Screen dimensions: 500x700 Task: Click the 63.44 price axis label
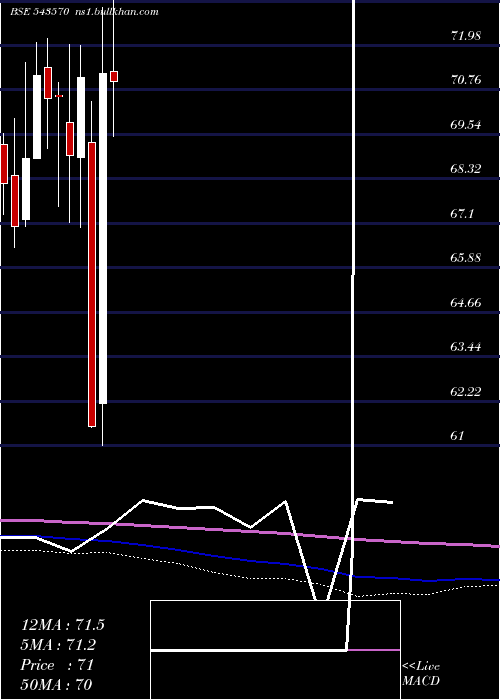[x=466, y=347]
